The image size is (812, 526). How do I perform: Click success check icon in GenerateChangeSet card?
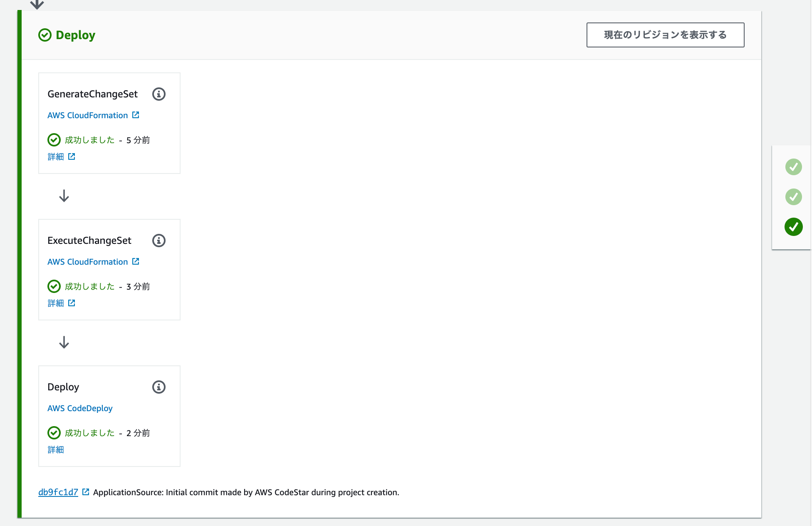pyautogui.click(x=54, y=140)
